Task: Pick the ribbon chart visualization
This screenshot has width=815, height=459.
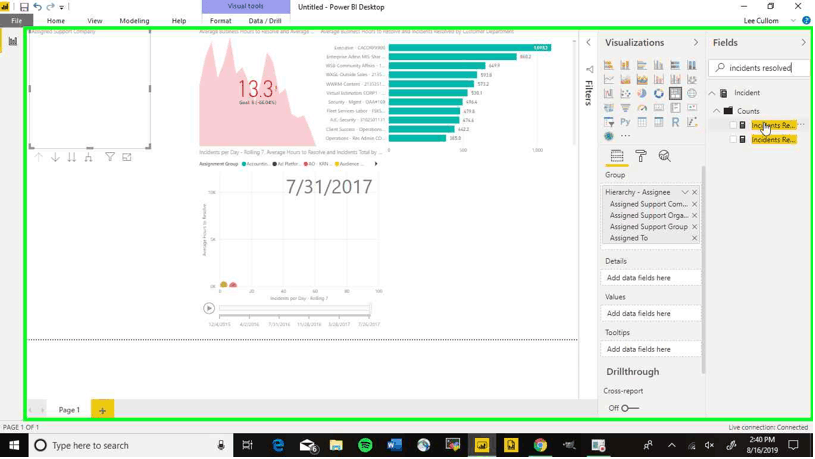Action: [692, 79]
